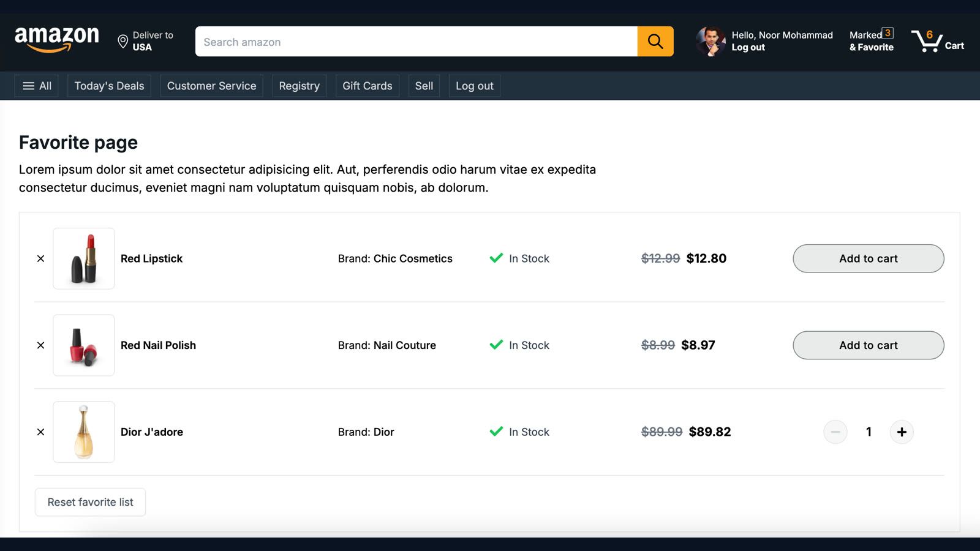Click the location pin icon
This screenshot has height=551, width=980.
tap(123, 42)
